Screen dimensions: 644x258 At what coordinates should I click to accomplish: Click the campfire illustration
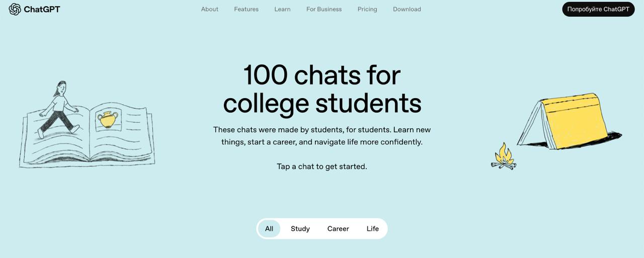pos(503,158)
